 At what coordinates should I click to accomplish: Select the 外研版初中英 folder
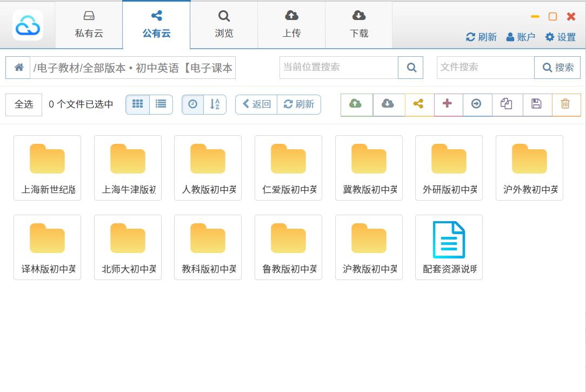point(449,168)
